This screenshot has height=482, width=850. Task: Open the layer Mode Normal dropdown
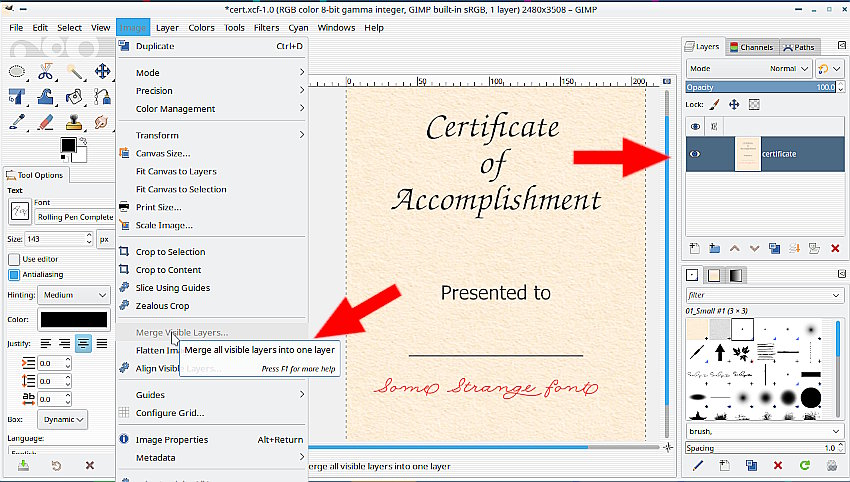[x=749, y=69]
